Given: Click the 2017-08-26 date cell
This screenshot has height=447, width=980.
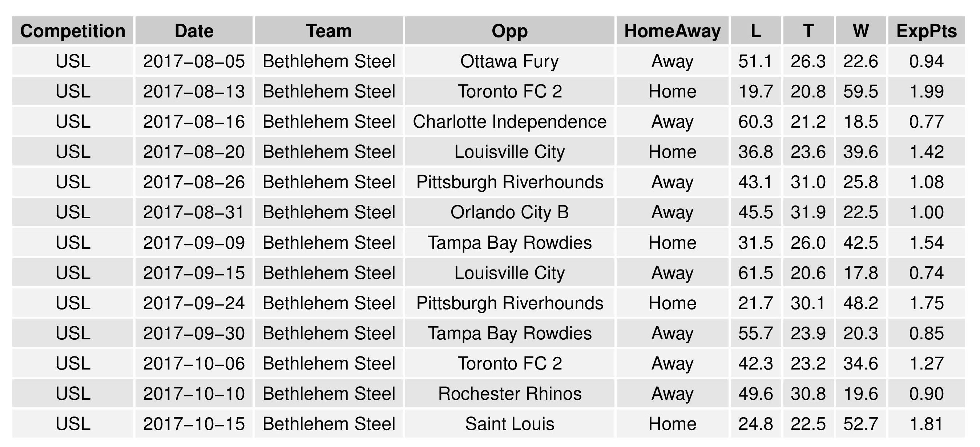Looking at the screenshot, I should 194,182.
